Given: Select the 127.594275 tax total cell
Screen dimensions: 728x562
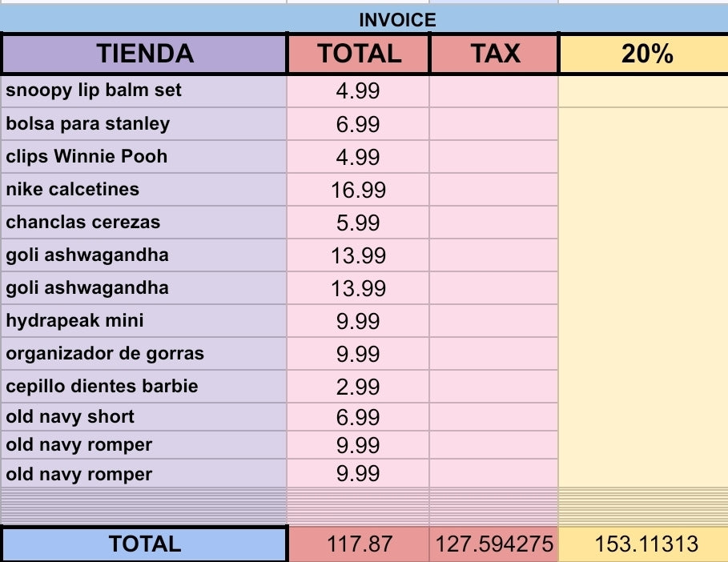Looking at the screenshot, I should [494, 544].
